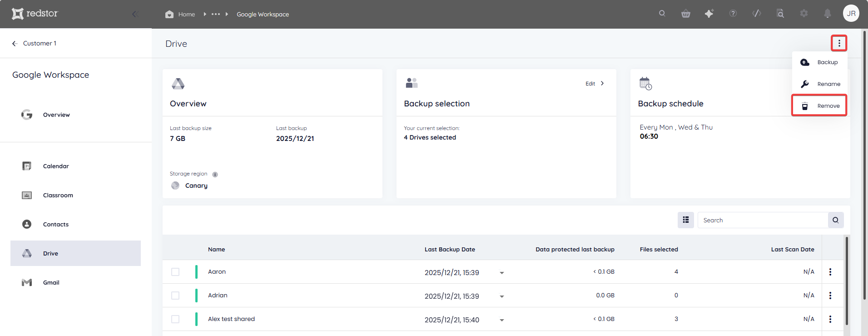The width and height of the screenshot is (868, 336).
Task: Open Calendar in the sidebar
Action: click(75, 166)
